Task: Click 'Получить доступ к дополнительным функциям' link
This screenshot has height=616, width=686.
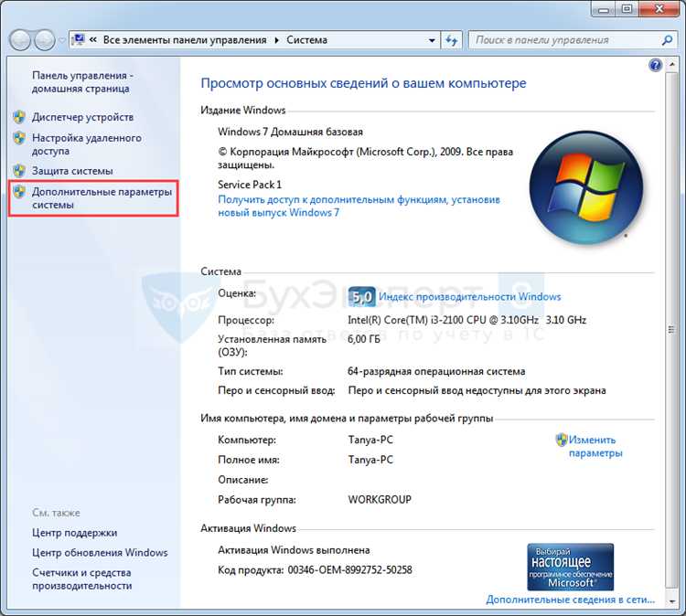Action: click(359, 206)
